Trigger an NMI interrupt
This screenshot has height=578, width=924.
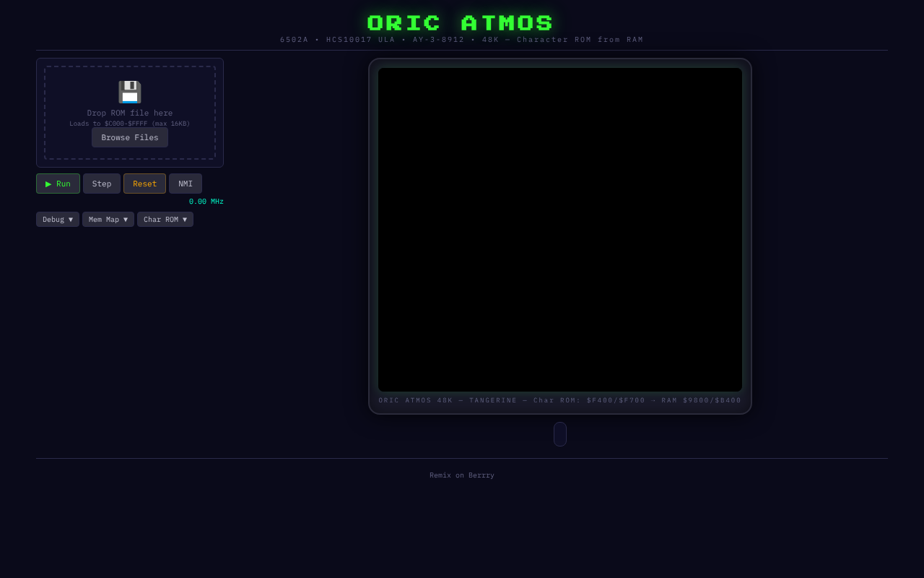click(x=186, y=184)
